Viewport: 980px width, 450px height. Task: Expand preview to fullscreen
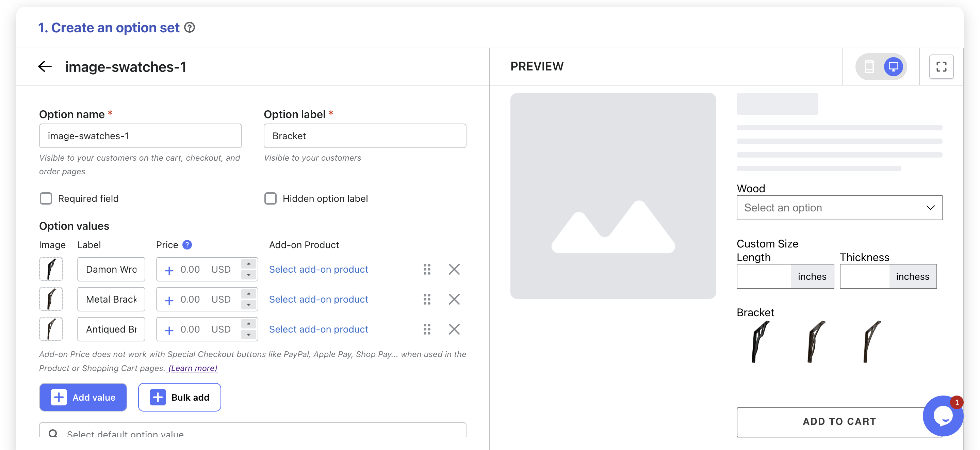point(941,67)
